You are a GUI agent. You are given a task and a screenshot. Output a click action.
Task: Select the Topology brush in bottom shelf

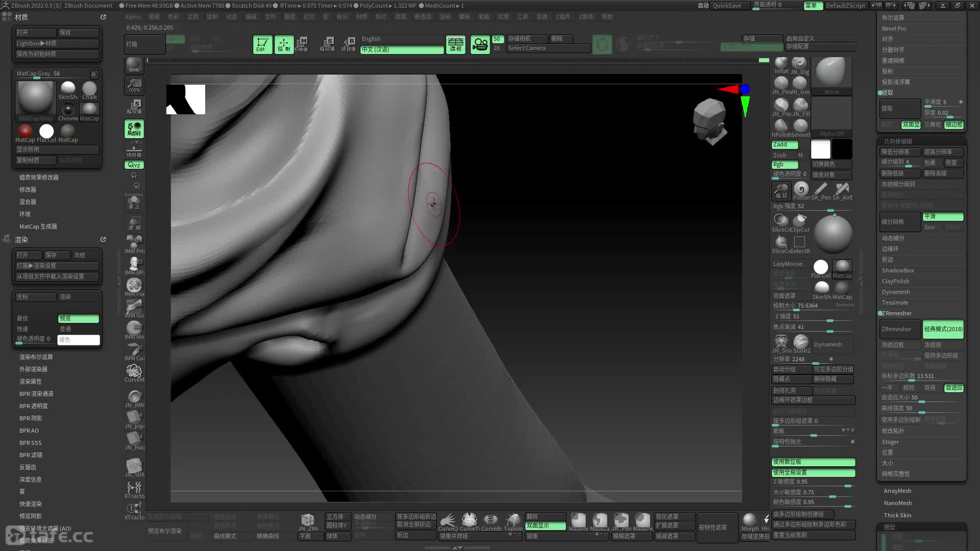513,522
